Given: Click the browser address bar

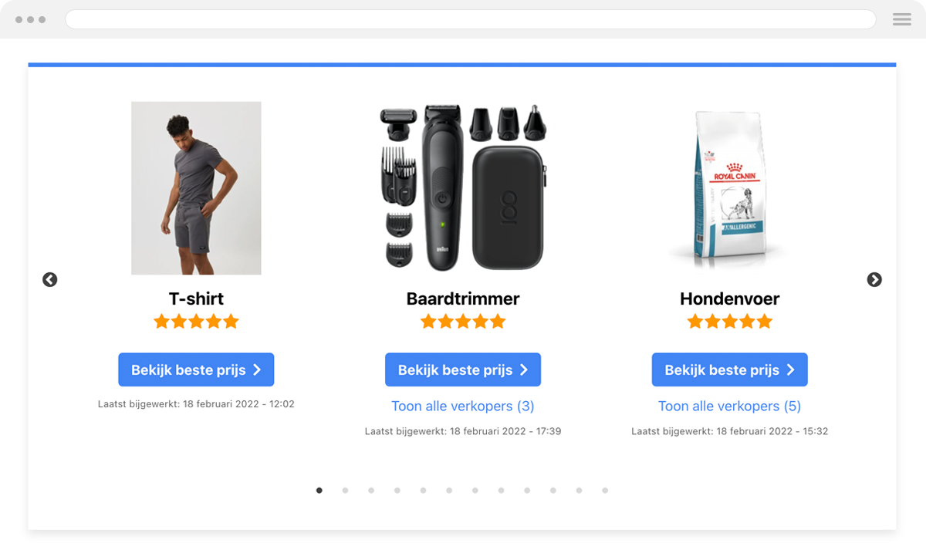Looking at the screenshot, I should tap(471, 19).
